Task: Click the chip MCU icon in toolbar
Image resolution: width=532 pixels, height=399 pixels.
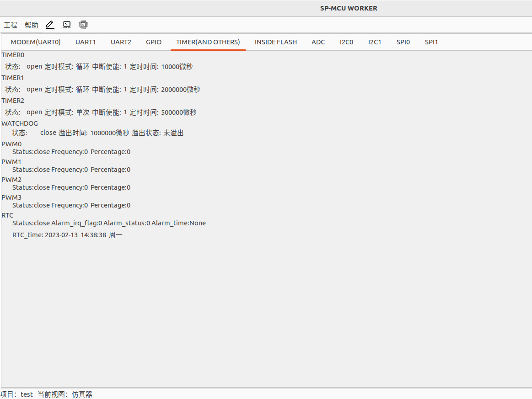Action: 83,25
